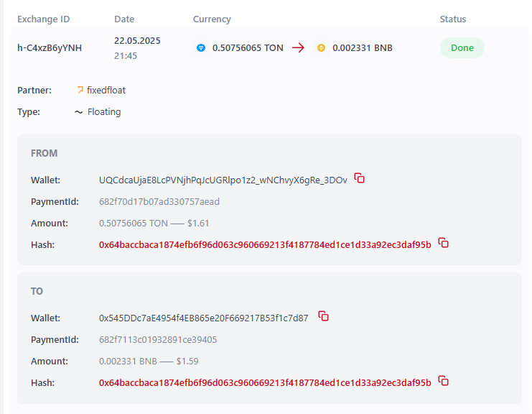Select the FROM PaymentId value
Viewport: 532px width, 414px height.
tap(159, 201)
